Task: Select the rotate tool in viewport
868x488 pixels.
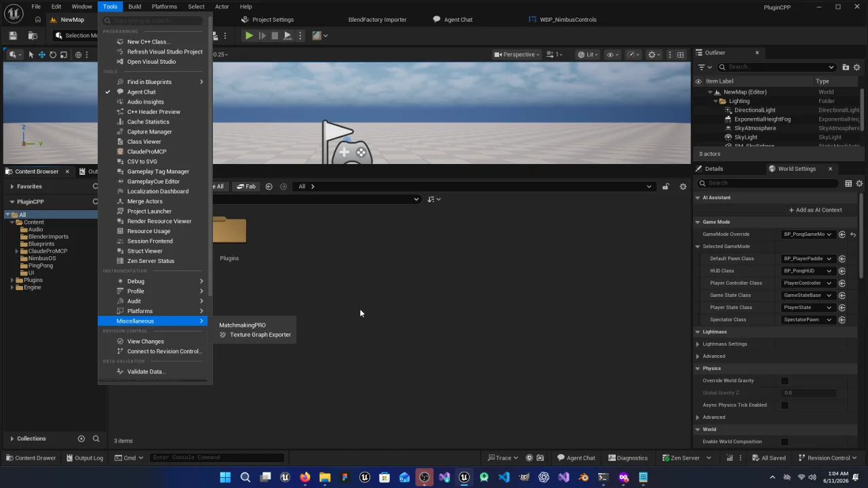Action: tap(52, 55)
